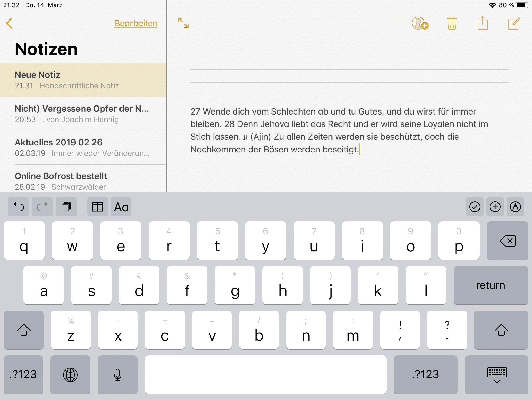Open the share sheet icon
The height and width of the screenshot is (399, 532).
pos(482,23)
